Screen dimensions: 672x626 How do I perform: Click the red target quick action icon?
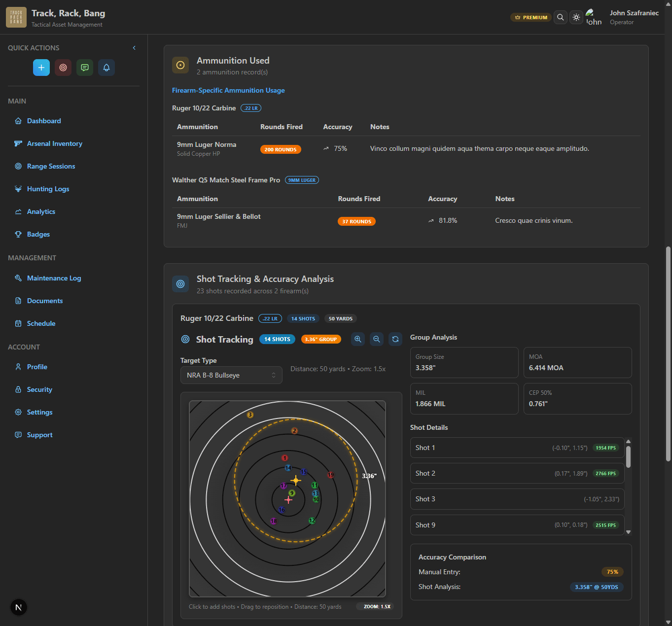(63, 68)
